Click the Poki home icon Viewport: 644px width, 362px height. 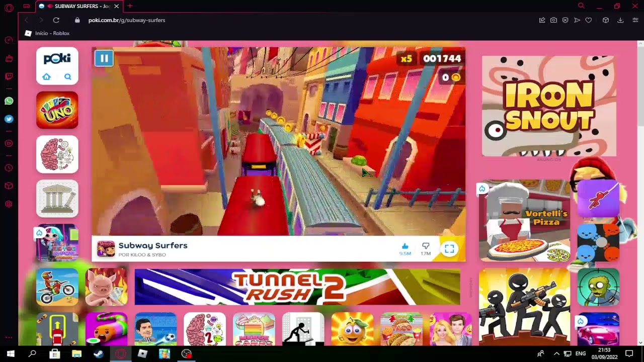coord(46,76)
